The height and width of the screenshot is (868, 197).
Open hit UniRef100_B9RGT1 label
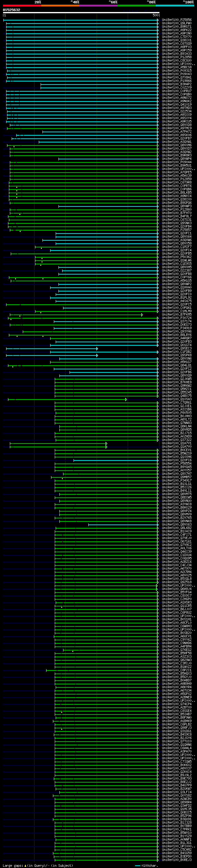tap(177, 26)
